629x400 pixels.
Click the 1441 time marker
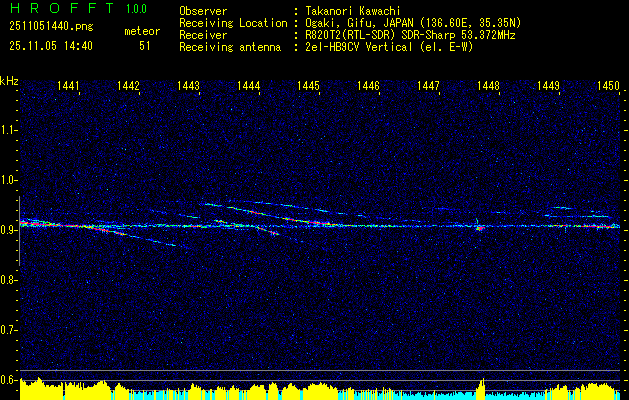(69, 85)
